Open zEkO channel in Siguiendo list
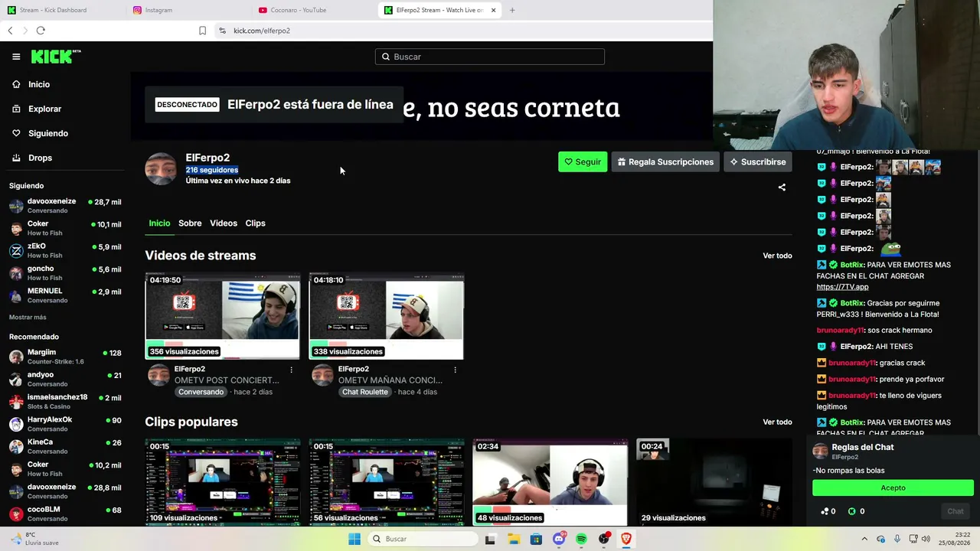The image size is (980, 551). pos(65,250)
